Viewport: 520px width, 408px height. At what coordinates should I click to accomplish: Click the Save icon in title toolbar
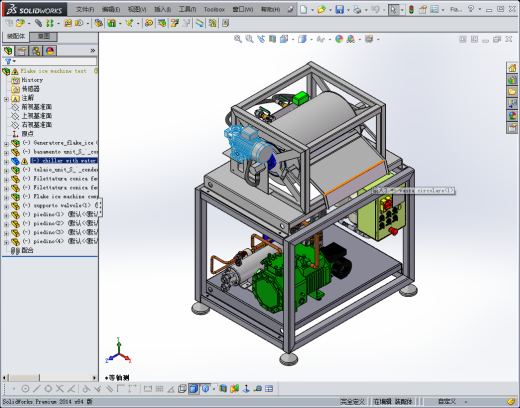coord(339,9)
